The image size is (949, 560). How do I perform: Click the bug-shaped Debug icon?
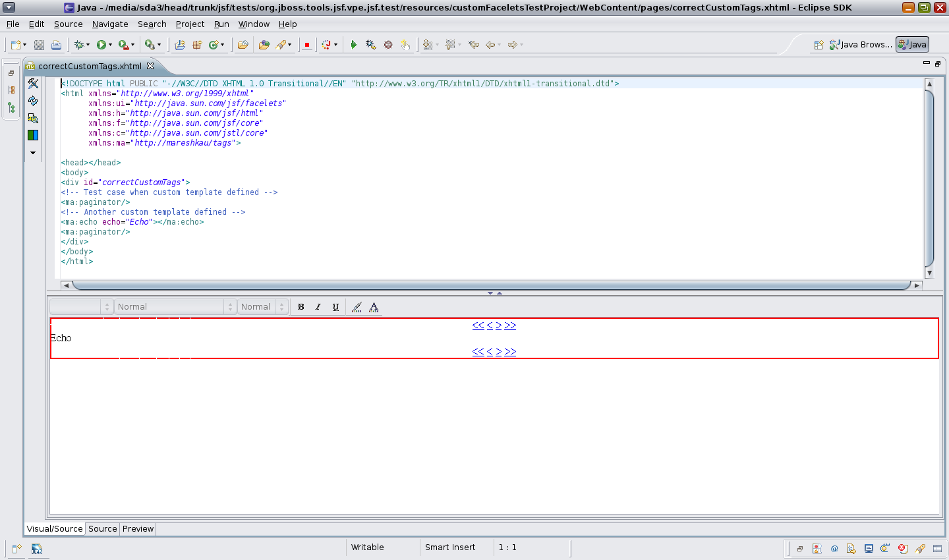(79, 45)
